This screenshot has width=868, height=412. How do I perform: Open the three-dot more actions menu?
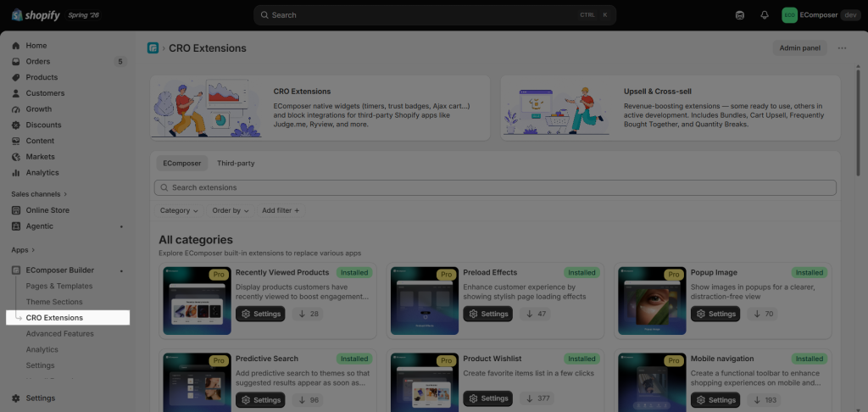point(842,48)
